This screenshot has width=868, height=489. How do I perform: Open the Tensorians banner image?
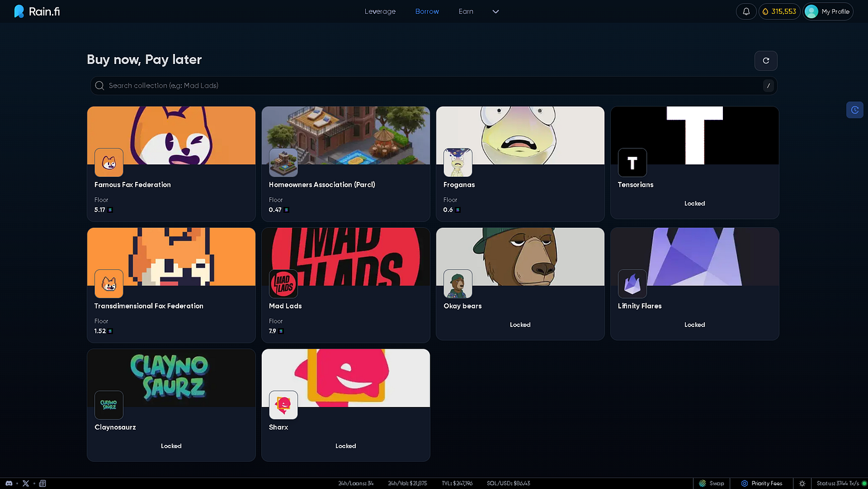tap(694, 135)
